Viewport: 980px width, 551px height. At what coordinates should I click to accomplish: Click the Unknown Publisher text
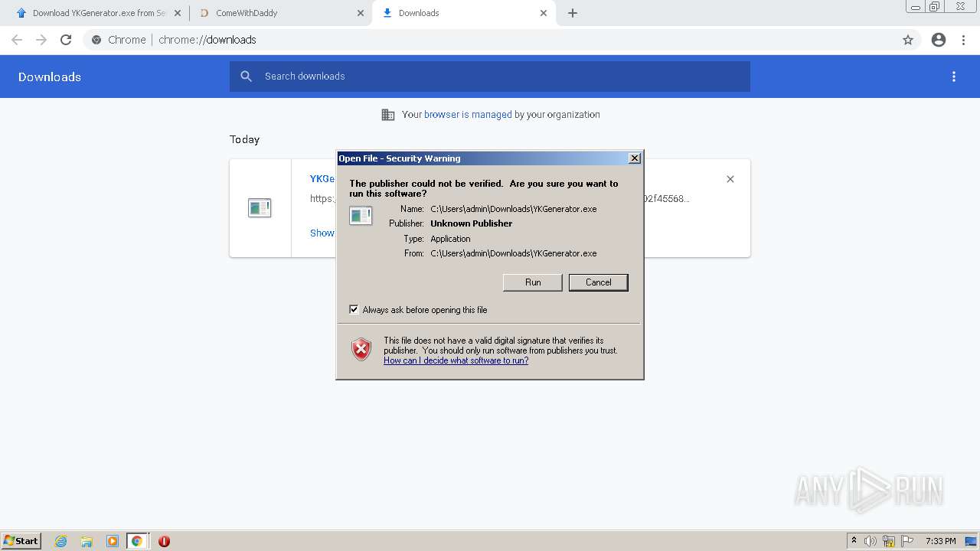pyautogui.click(x=471, y=223)
